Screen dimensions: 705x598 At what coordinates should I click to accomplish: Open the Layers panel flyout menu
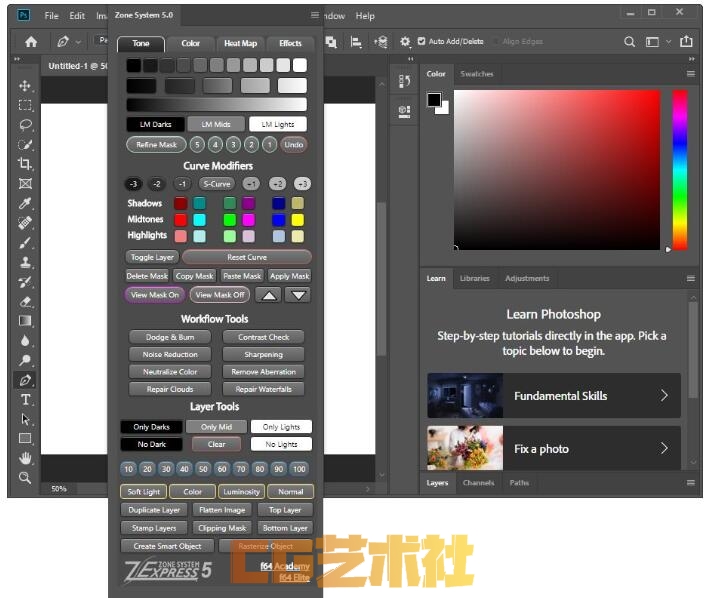tap(691, 483)
